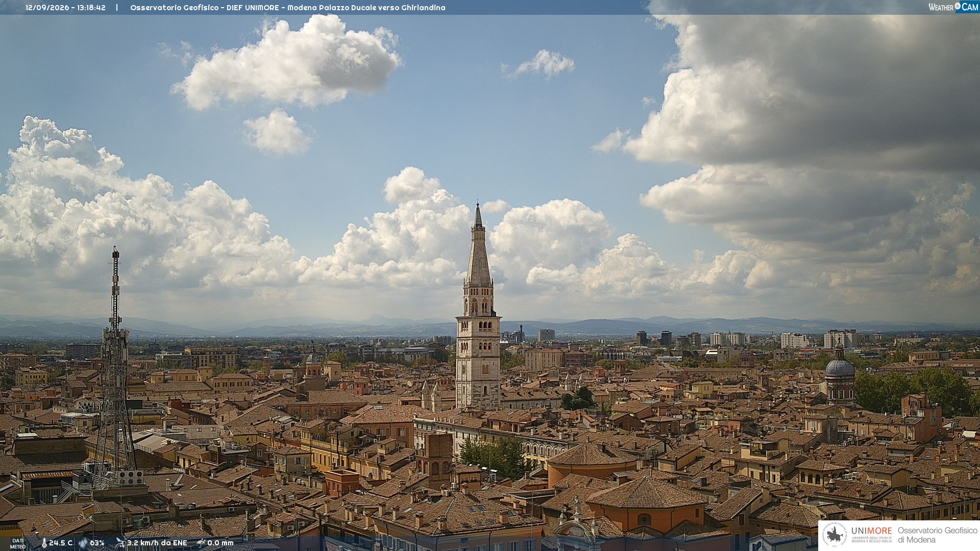Click the UNIMORE wordmark text

[871, 531]
